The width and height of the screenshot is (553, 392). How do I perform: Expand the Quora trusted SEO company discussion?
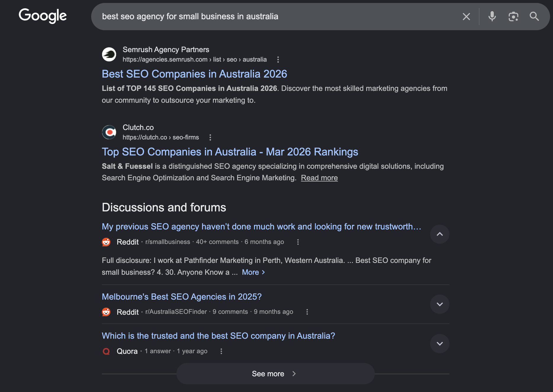click(440, 344)
